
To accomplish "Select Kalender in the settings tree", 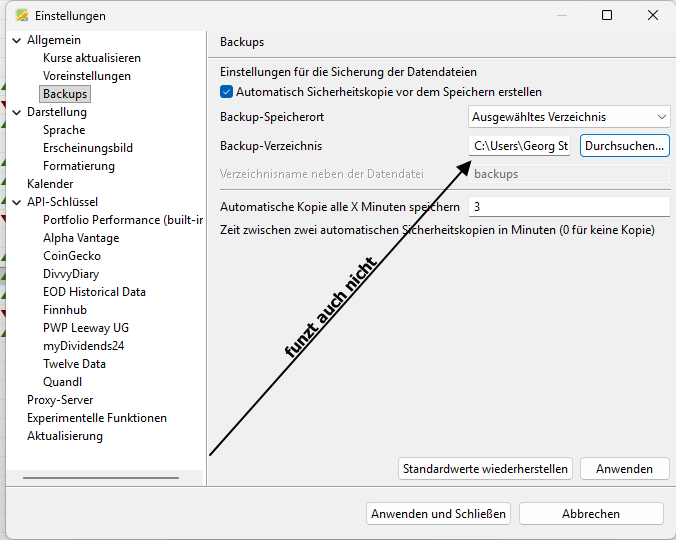I will coord(50,184).
